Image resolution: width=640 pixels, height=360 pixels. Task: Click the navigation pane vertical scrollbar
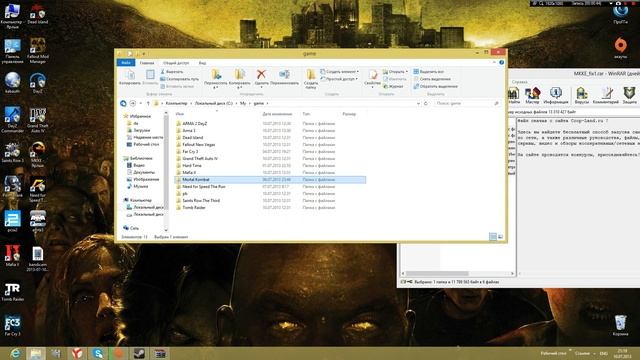[166, 171]
